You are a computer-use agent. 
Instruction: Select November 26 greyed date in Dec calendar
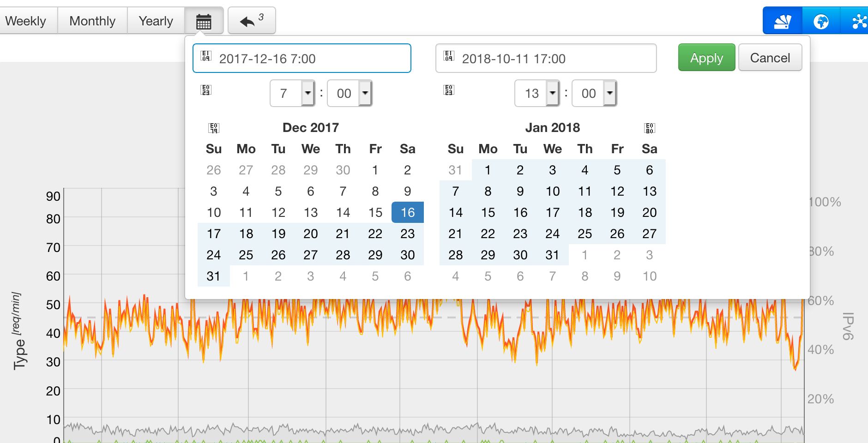pos(214,170)
